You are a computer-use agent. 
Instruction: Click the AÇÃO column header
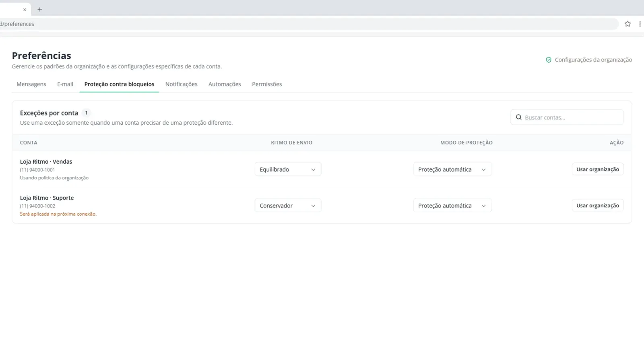pyautogui.click(x=617, y=143)
